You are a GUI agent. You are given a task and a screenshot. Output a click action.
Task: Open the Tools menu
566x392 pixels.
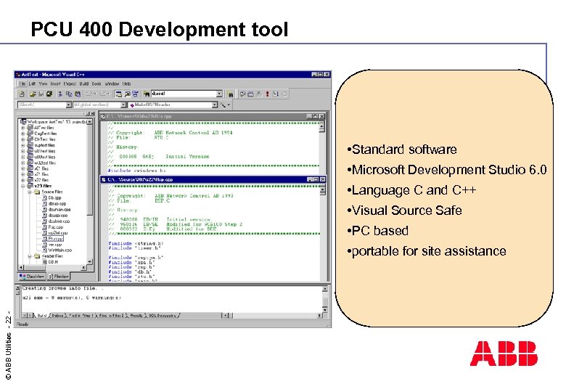click(x=97, y=83)
